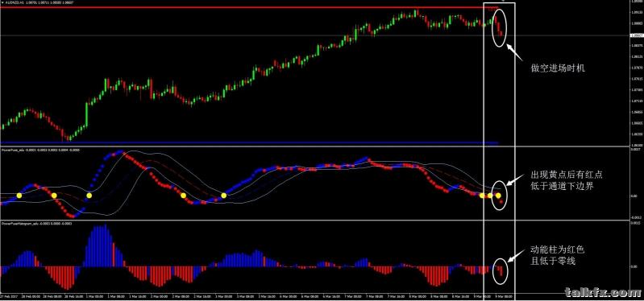Click the first yellow dot on the oscillator
644x301 pixels.
[x=19, y=196]
